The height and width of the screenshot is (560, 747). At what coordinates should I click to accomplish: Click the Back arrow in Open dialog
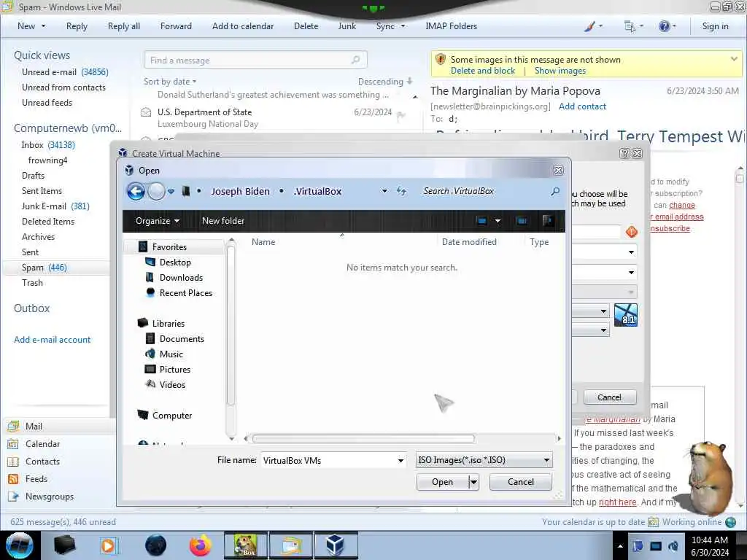136,192
